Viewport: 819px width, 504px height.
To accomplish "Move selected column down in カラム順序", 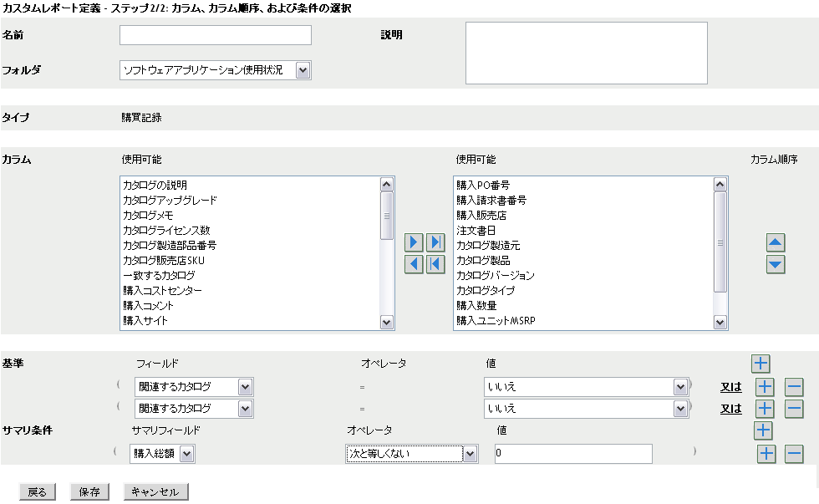I will [776, 264].
